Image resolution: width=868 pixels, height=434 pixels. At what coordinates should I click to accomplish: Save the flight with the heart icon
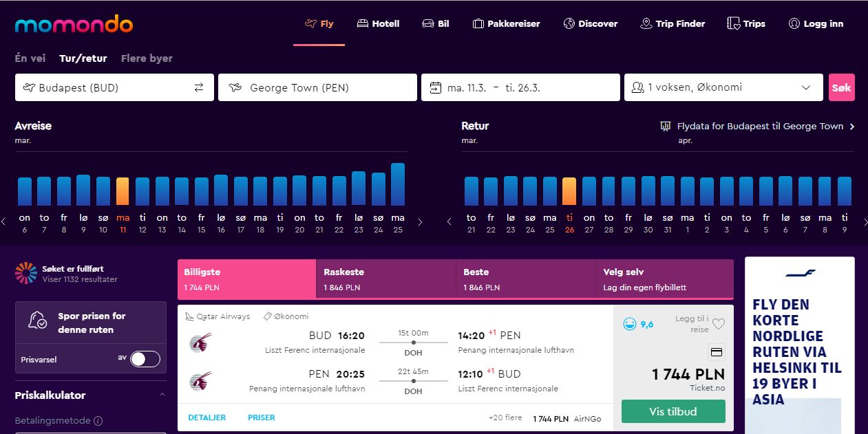(719, 324)
